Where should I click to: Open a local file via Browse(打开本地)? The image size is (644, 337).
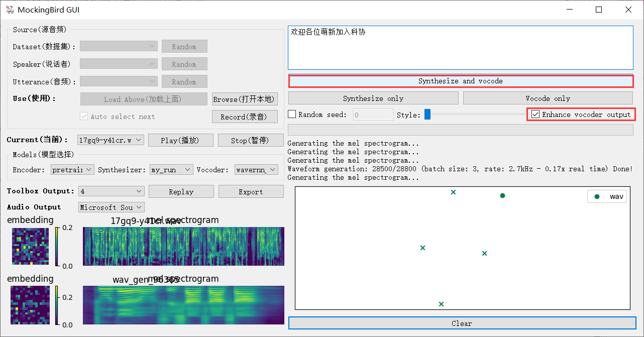point(245,99)
